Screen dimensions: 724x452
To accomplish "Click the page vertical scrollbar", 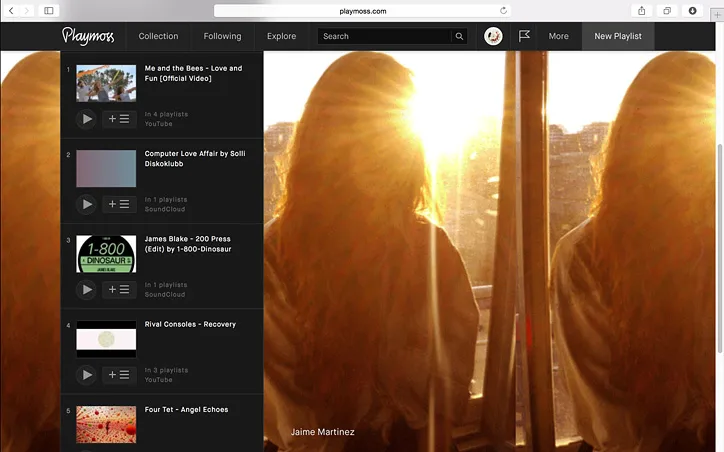I will [x=720, y=249].
